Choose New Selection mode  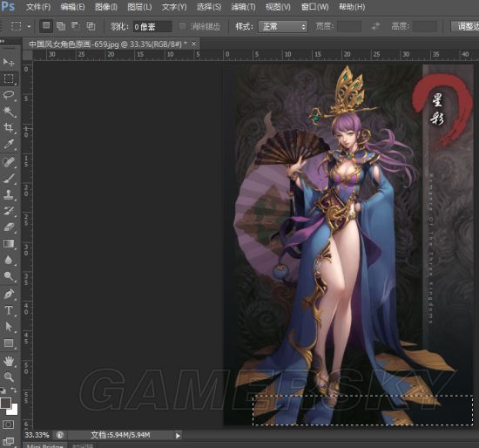coord(46,26)
